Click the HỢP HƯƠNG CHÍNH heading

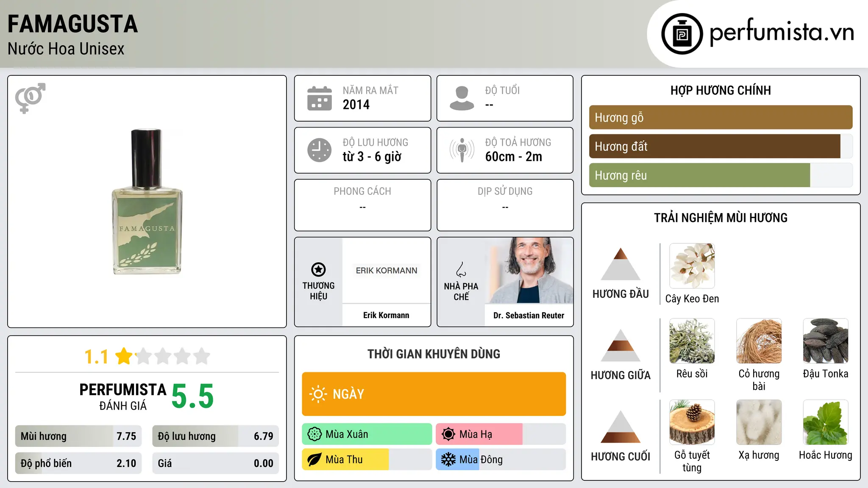pyautogui.click(x=721, y=90)
